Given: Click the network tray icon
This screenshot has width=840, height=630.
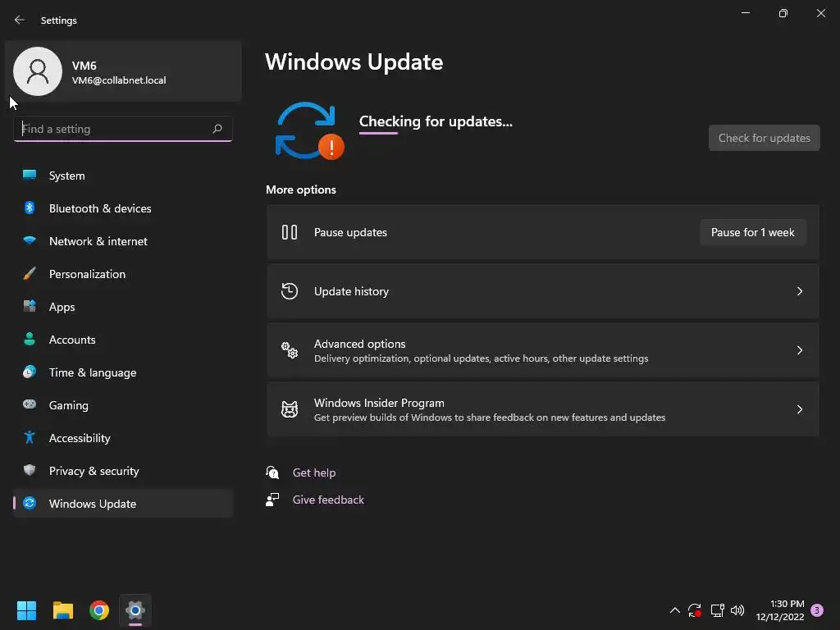Looking at the screenshot, I should (717, 610).
